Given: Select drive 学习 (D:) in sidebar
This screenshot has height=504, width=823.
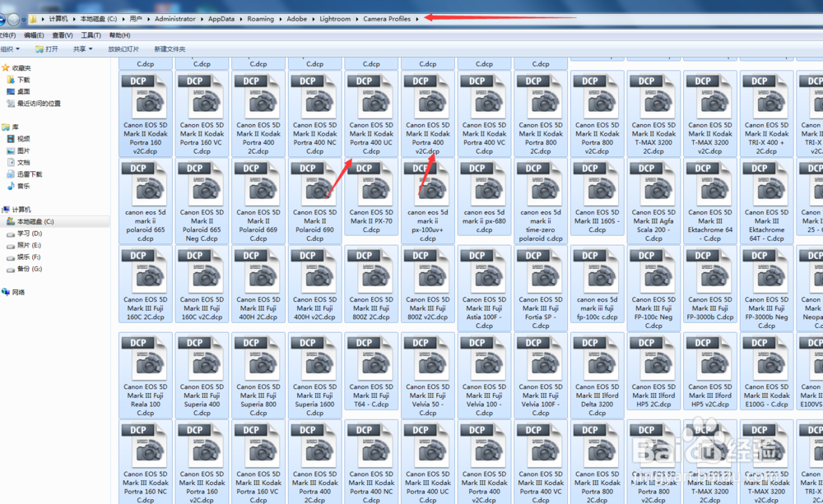Looking at the screenshot, I should pyautogui.click(x=25, y=234).
